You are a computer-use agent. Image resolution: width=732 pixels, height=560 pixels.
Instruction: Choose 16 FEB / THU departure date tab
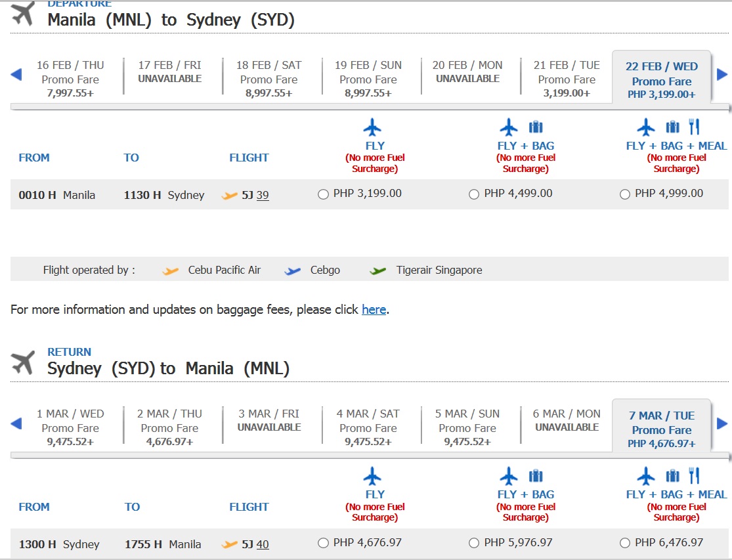click(x=70, y=78)
